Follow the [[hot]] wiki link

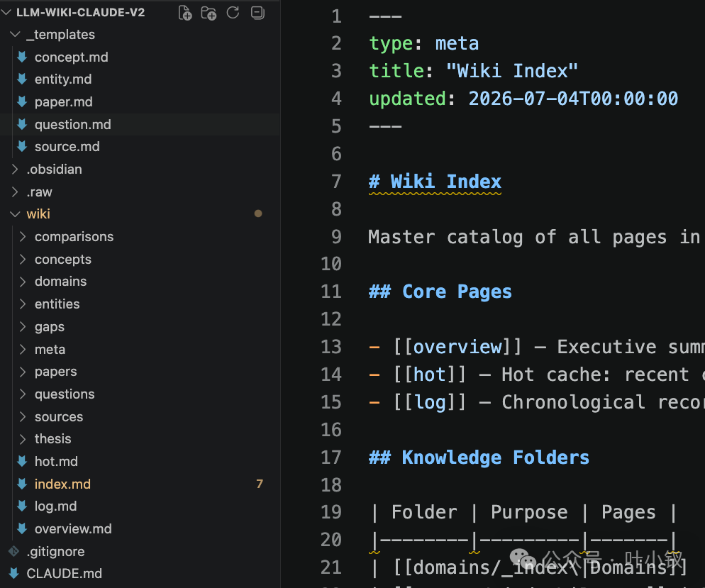429,375
